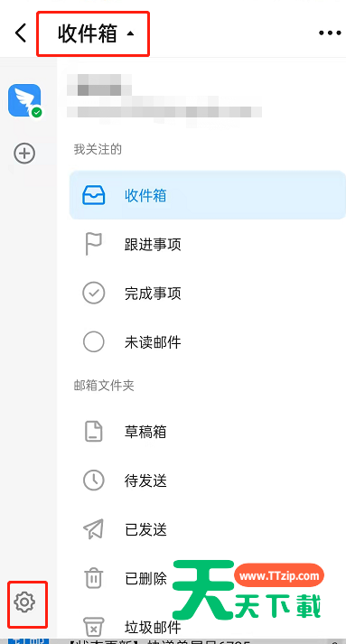Viewport: 346px width, 644px height.
Task: Open the 垃圾邮件 spam folder
Action: (208, 627)
